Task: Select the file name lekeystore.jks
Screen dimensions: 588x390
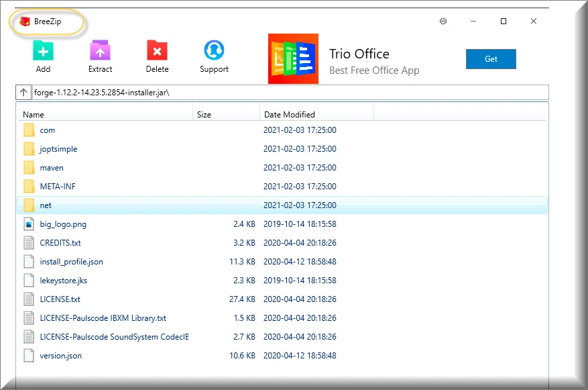Action: 64,281
